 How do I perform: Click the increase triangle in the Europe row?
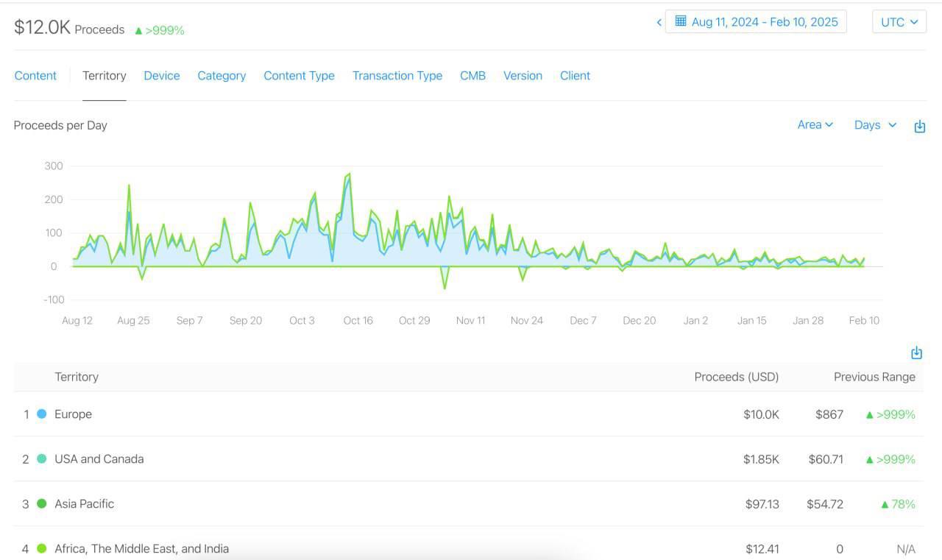click(x=868, y=414)
